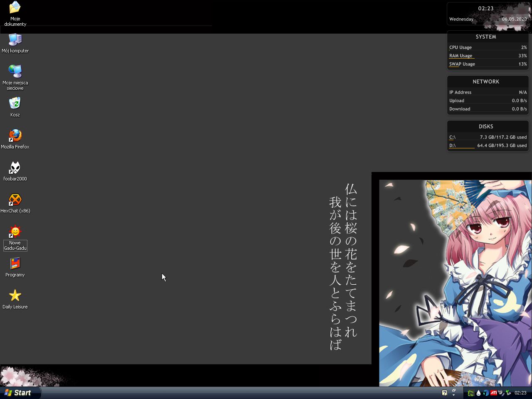Screen dimensions: 532x399
Task: Click the Download speed row
Action: [488, 109]
